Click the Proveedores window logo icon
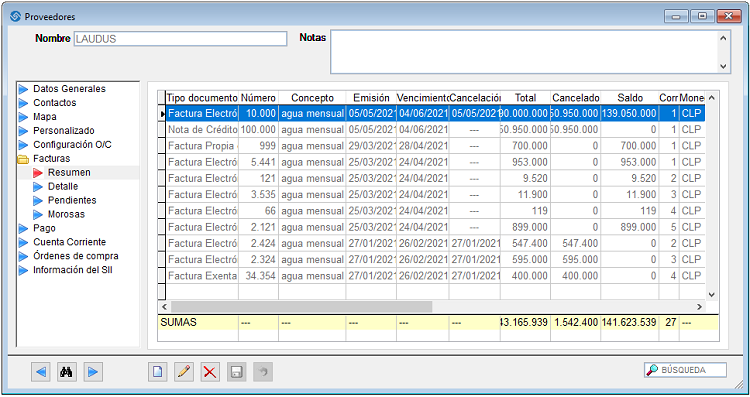Screen dimensions: 750x397 [x=15, y=16]
